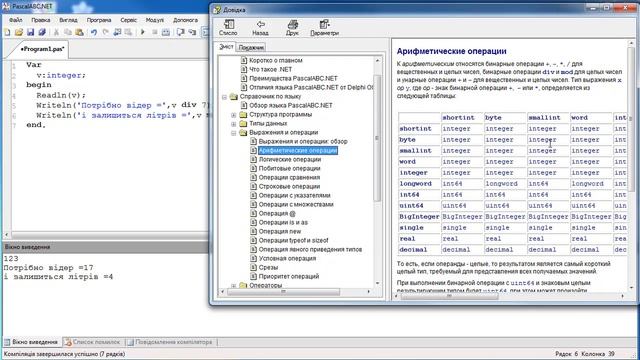The height and width of the screenshot is (360, 640).
Task: Select Арифметические операции topic
Action: (x=298, y=151)
